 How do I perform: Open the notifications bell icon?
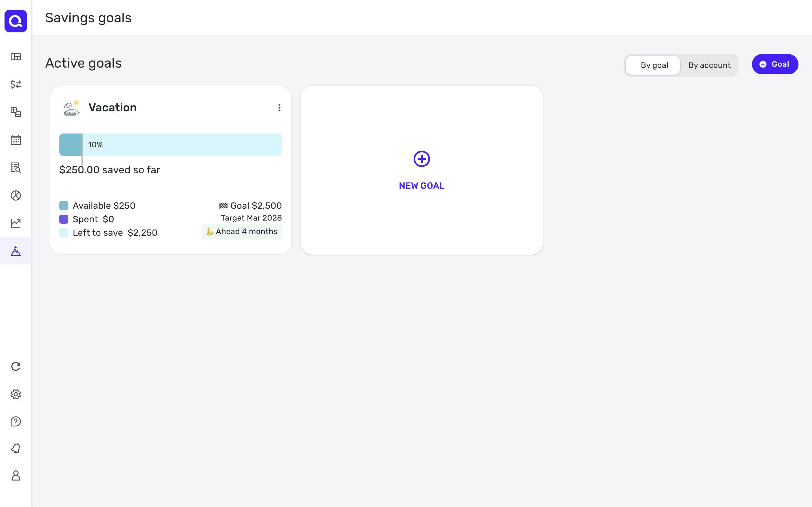tap(16, 449)
